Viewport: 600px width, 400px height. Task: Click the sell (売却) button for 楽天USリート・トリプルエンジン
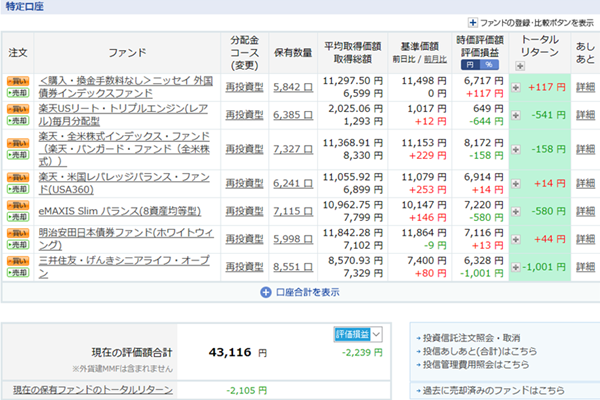[x=18, y=121]
